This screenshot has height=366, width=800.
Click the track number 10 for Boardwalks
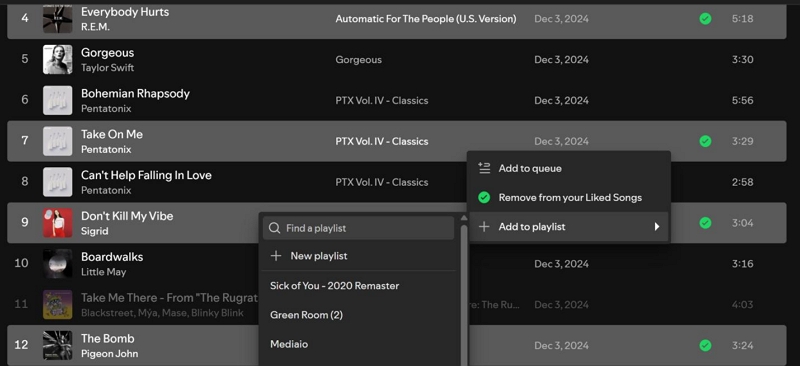click(x=21, y=263)
